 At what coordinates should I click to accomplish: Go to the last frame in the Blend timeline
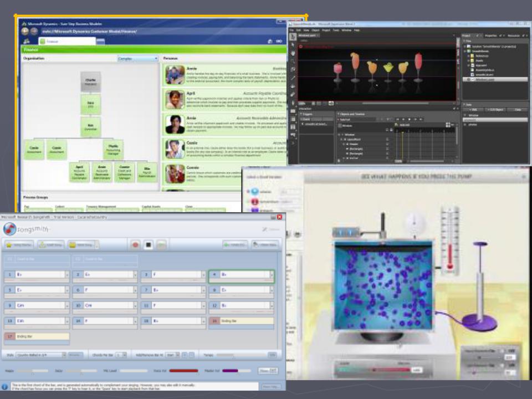point(421,120)
